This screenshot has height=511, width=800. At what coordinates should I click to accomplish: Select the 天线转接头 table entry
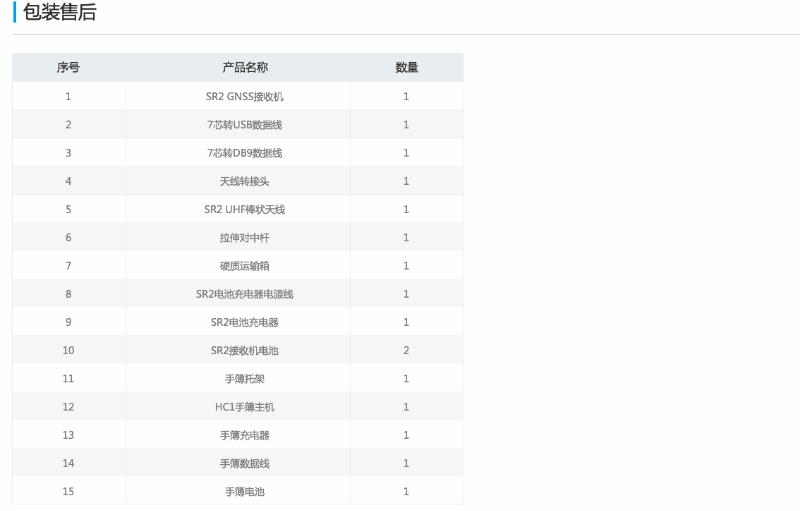(x=245, y=181)
